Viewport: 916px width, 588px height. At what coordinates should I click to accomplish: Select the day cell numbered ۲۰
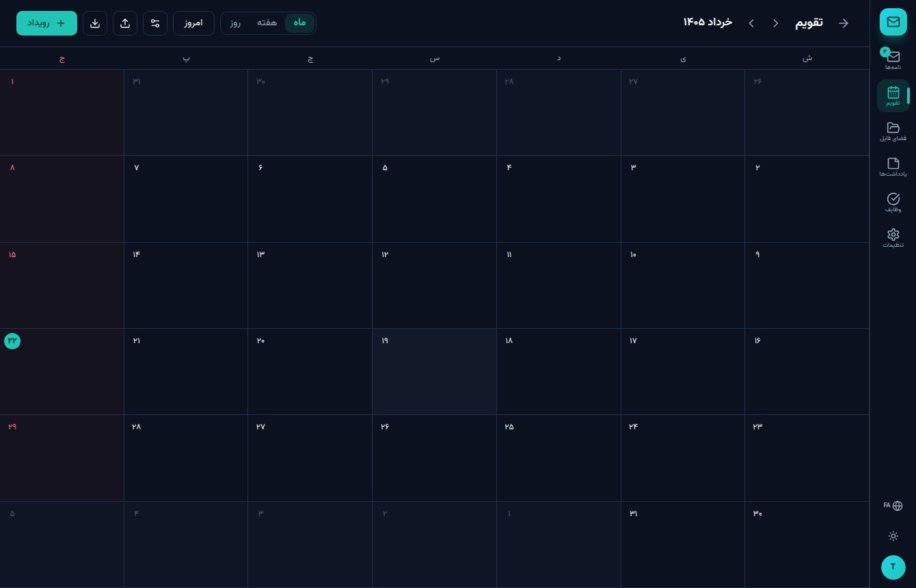coord(310,371)
